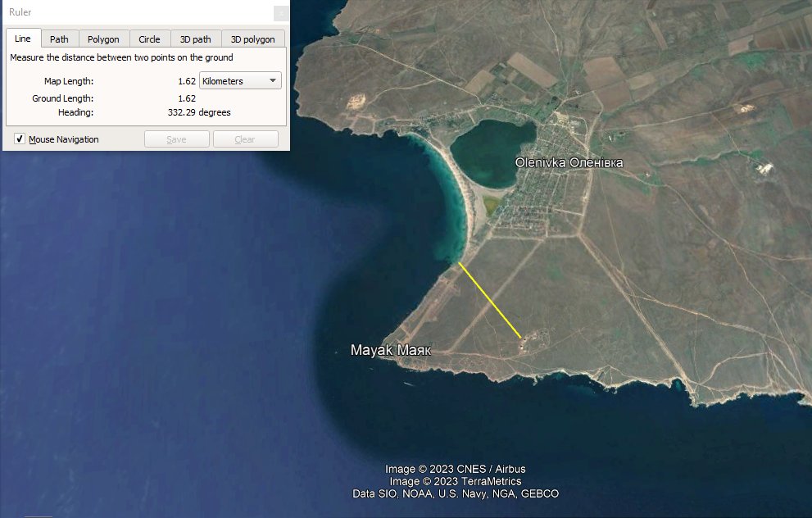Select the Line tab
Viewport: 812px width, 518px height.
point(23,39)
